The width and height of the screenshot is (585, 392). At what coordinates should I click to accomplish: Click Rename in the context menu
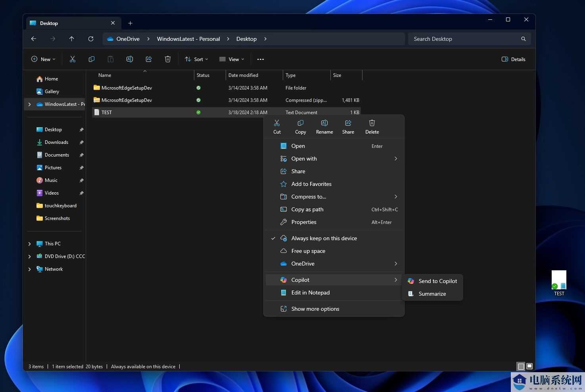coord(324,127)
